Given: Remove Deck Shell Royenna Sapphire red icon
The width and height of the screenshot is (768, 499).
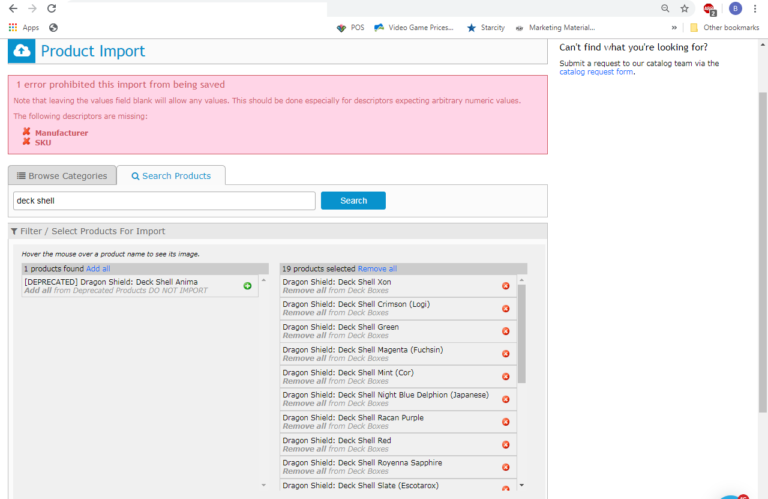Looking at the screenshot, I should (x=505, y=467).
